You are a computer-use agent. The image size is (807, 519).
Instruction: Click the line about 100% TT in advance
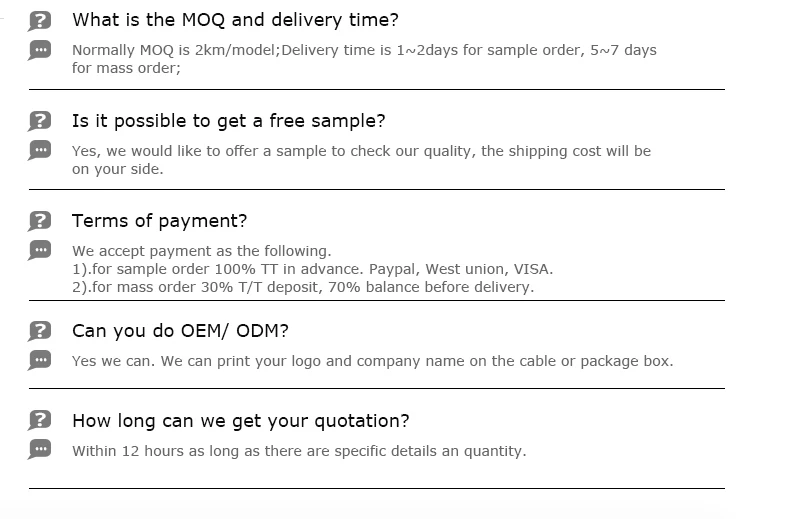tap(312, 269)
